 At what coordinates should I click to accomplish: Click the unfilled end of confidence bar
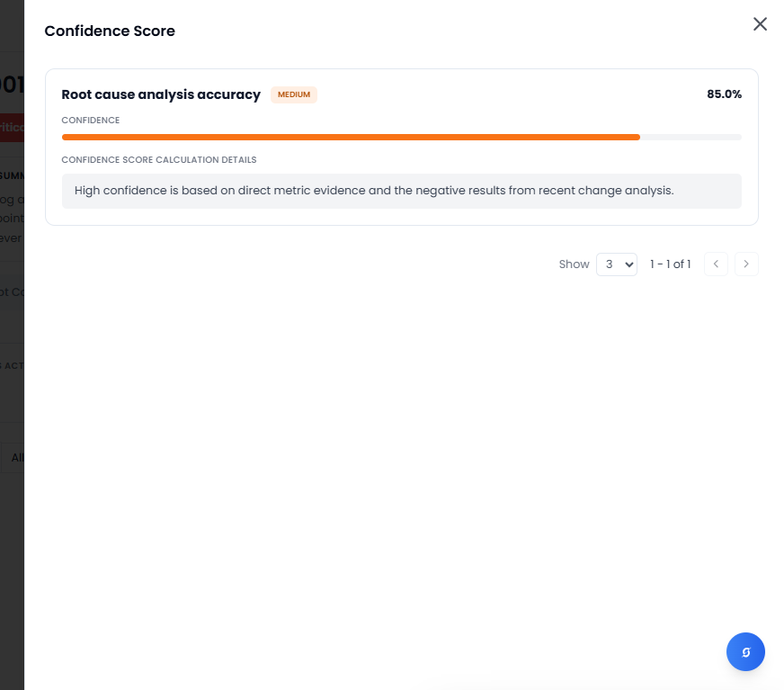690,138
